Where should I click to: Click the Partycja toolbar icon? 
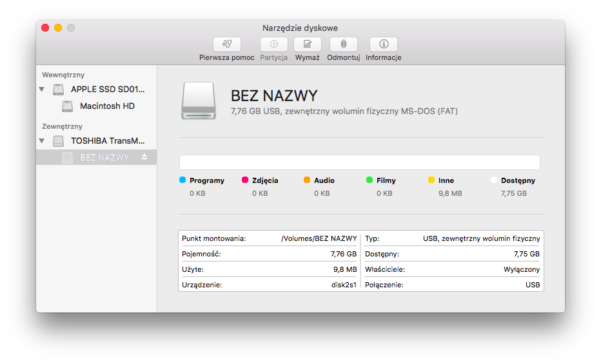(273, 44)
